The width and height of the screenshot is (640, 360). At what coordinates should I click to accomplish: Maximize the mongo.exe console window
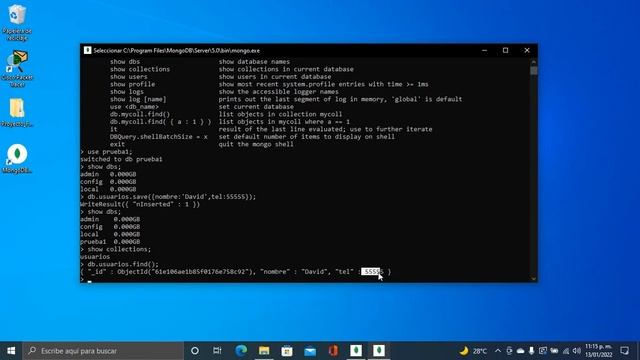click(x=506, y=50)
